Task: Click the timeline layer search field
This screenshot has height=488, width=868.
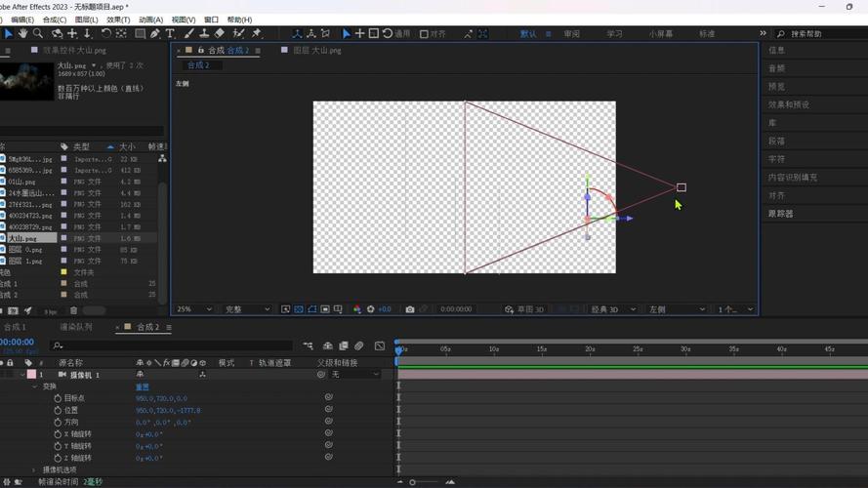Action: [171, 346]
